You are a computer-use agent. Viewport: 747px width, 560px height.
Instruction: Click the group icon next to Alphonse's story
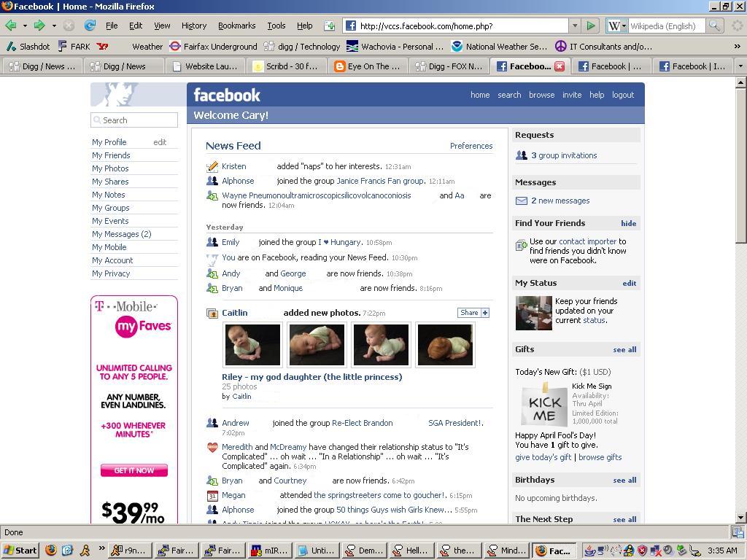coord(212,181)
